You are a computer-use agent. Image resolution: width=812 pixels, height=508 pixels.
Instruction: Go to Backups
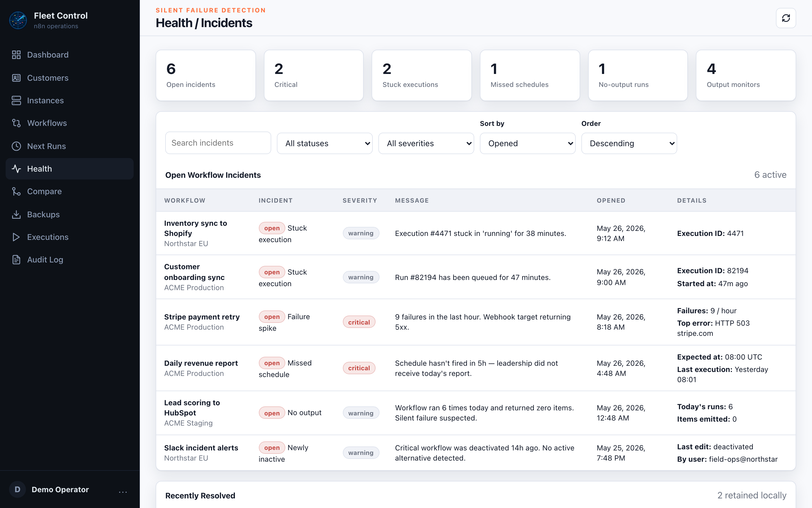coord(69,214)
